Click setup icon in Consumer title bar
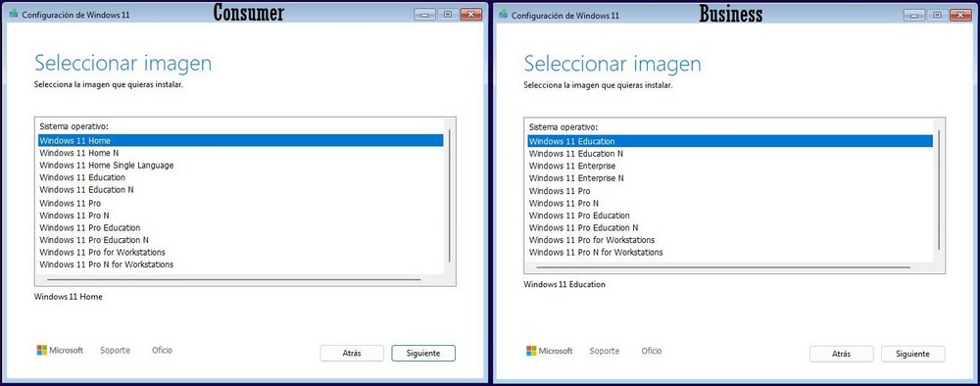The image size is (980, 386). [14, 14]
